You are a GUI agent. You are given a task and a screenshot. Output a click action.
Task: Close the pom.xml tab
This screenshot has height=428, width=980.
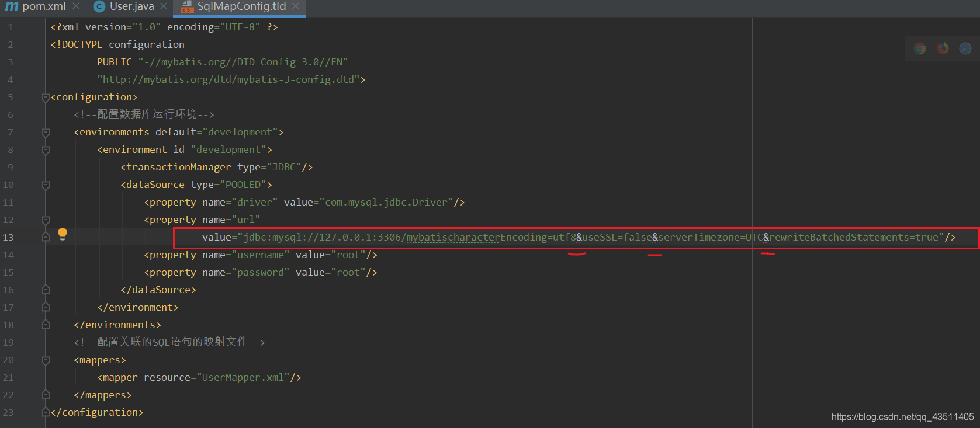click(76, 6)
